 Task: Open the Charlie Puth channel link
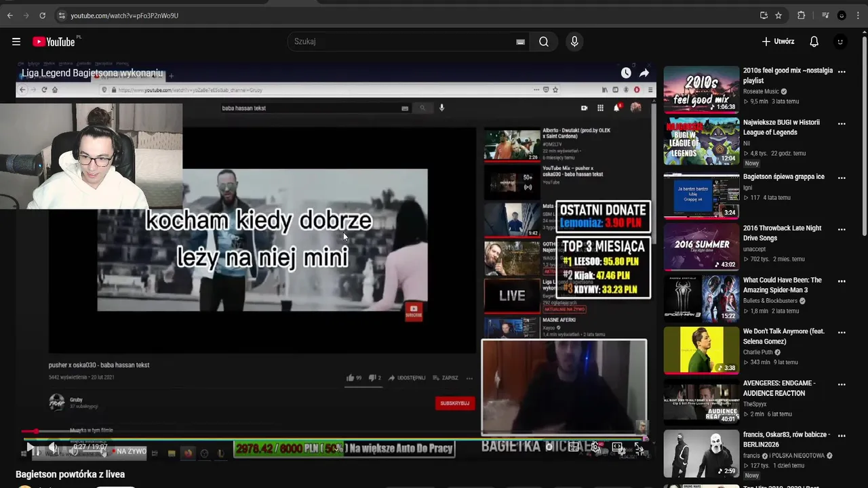(x=758, y=352)
